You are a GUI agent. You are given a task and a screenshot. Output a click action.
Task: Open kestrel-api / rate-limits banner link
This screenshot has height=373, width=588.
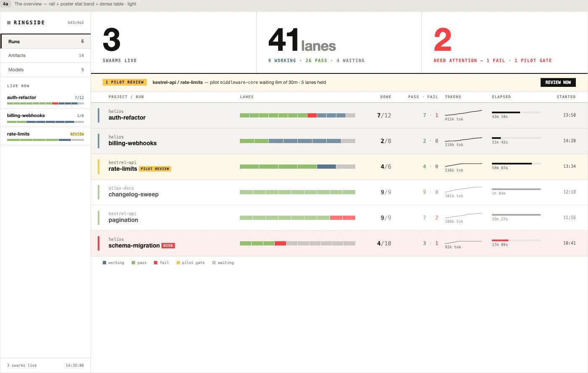coord(177,82)
